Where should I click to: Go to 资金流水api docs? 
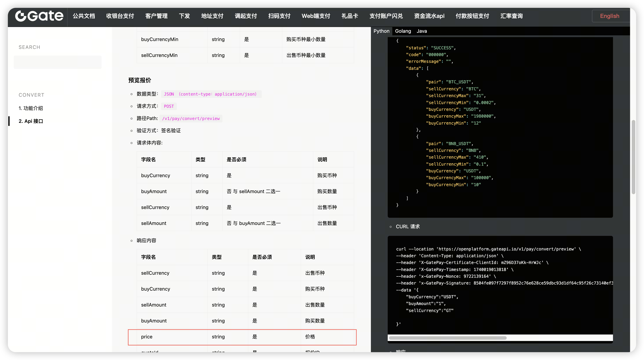coord(429,16)
